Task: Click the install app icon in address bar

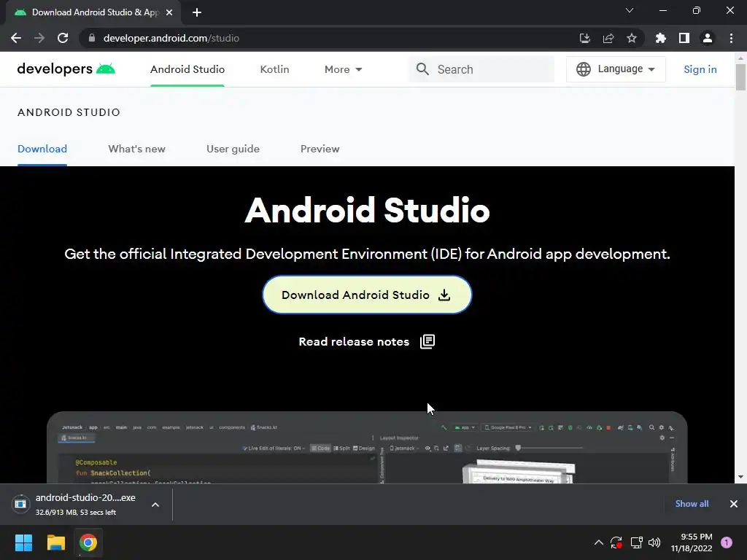Action: (584, 38)
